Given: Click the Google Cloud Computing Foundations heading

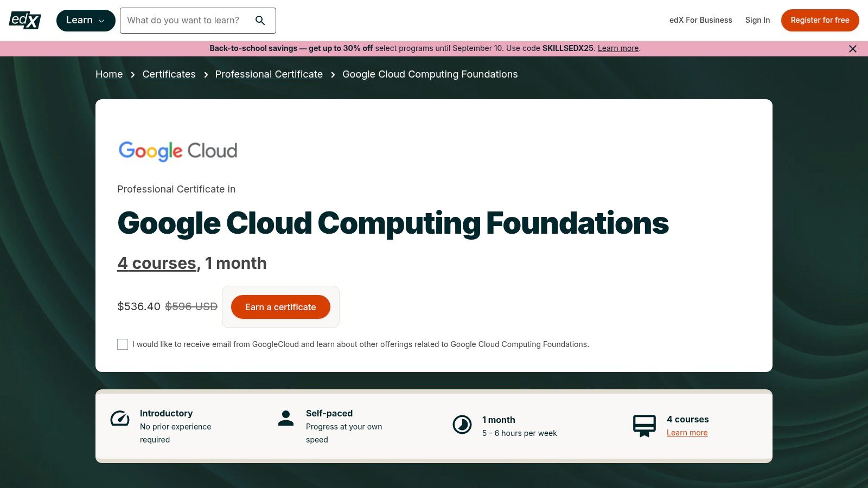Looking at the screenshot, I should [x=393, y=223].
